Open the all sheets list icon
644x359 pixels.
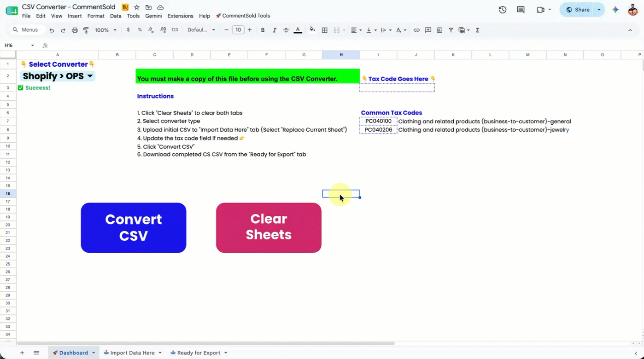click(36, 353)
